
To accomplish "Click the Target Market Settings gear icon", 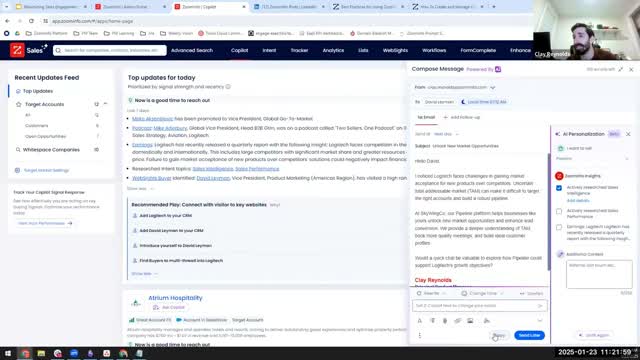I will point(17,170).
